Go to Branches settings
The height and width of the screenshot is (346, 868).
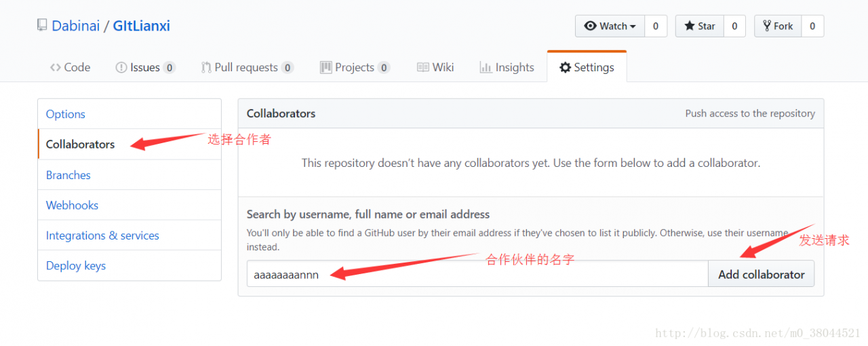68,175
